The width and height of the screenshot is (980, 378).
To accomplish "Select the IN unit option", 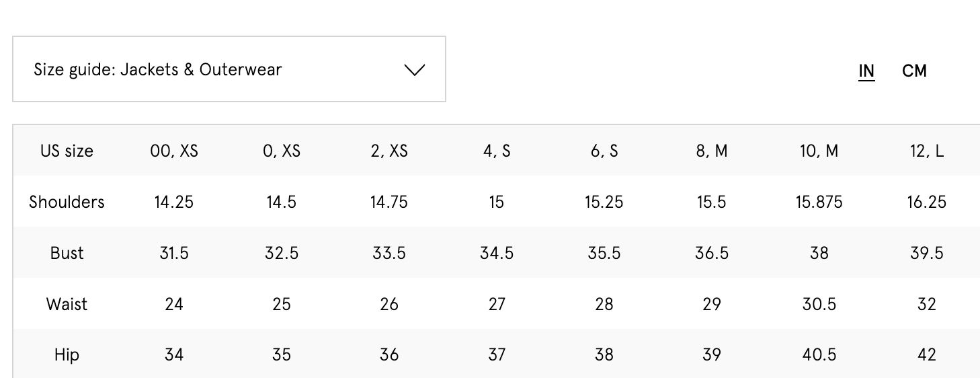I will [866, 71].
